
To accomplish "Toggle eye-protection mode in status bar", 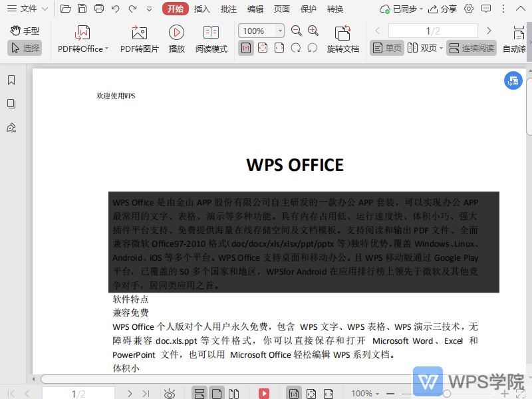I will 169,393.
